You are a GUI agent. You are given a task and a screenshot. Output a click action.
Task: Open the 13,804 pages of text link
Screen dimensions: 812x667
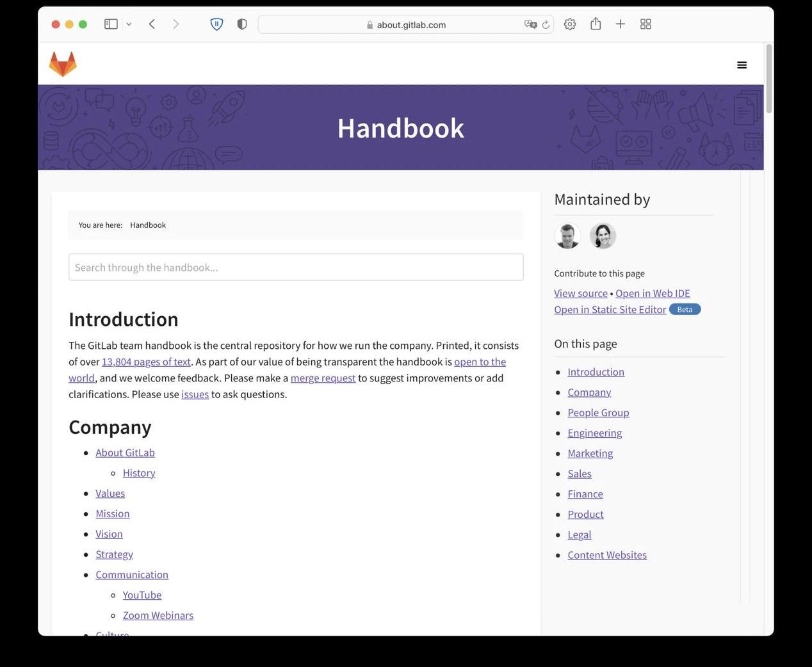pos(146,362)
